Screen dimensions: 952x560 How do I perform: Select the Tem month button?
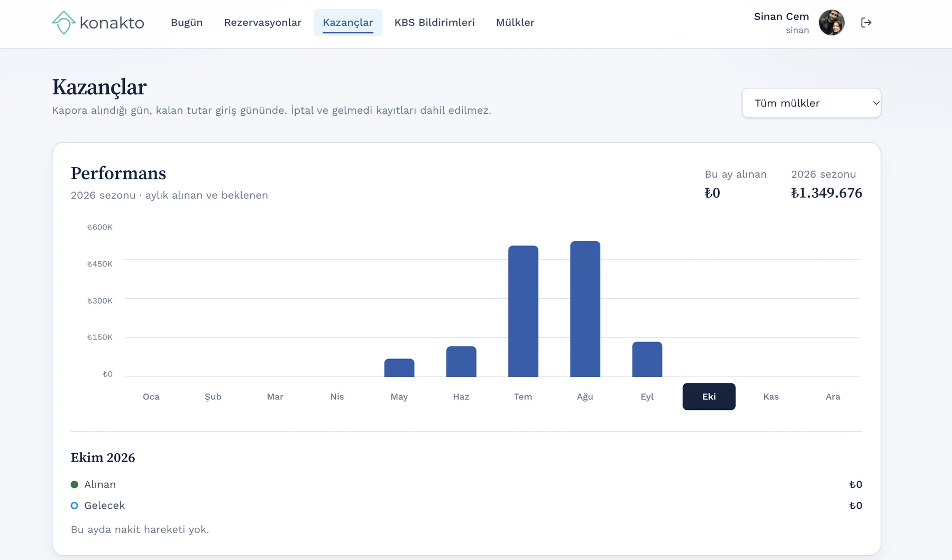pos(523,397)
